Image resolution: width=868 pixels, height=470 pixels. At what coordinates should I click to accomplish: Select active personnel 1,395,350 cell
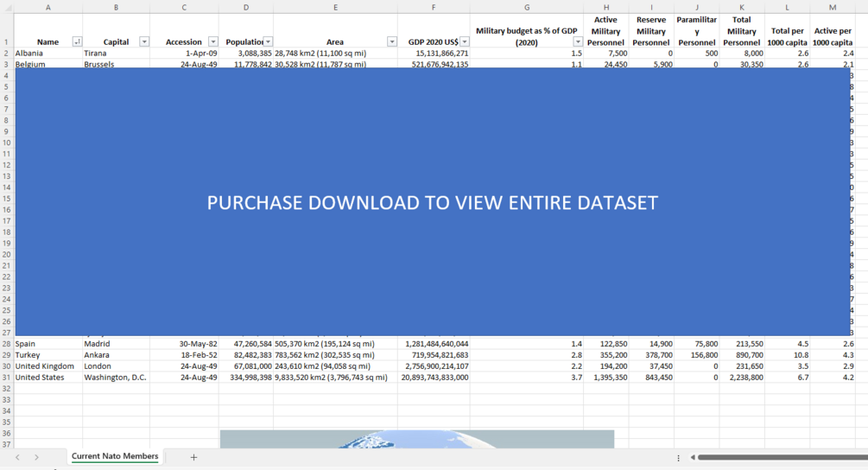point(606,378)
